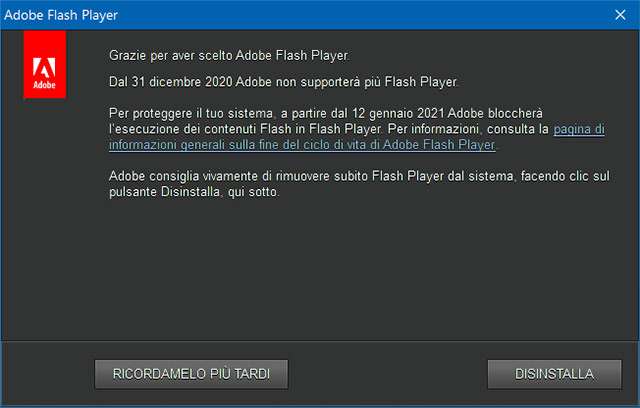Screen dimensions: 640x408
Task: Click the "Adobe" wordmark under the logo
Action: coord(45,86)
